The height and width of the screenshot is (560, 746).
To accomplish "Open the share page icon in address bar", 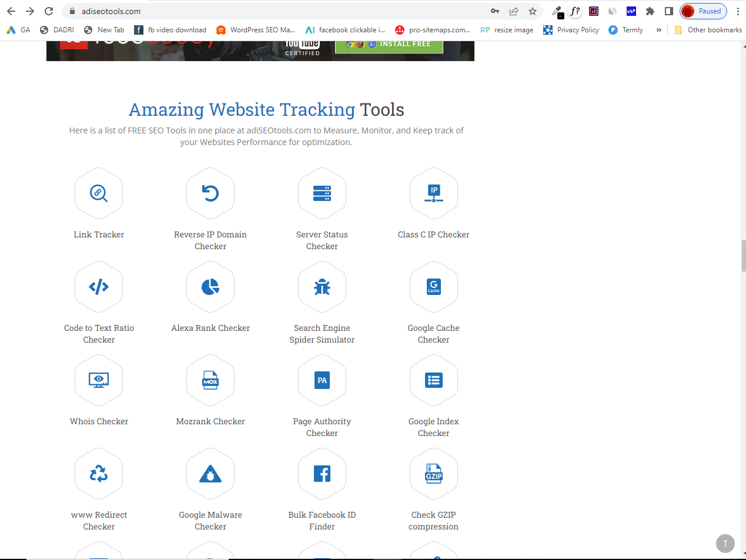I will point(514,11).
